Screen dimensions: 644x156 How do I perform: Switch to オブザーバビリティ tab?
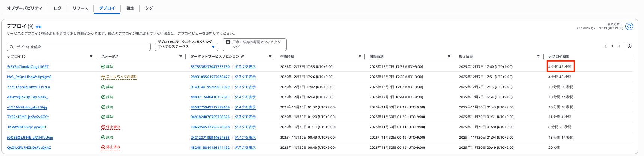pos(24,8)
